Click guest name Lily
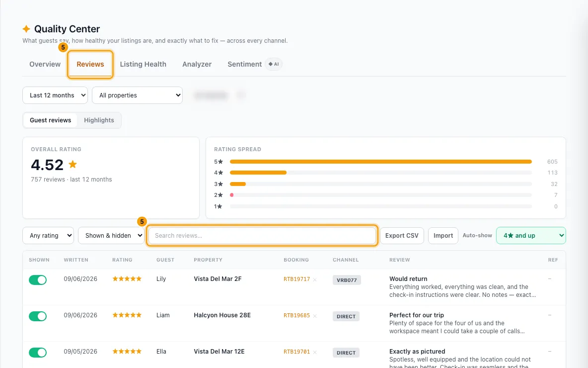 (x=161, y=278)
